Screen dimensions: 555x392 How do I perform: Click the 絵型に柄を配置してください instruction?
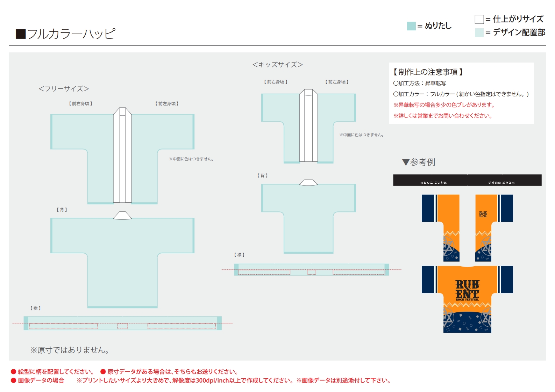point(53,372)
